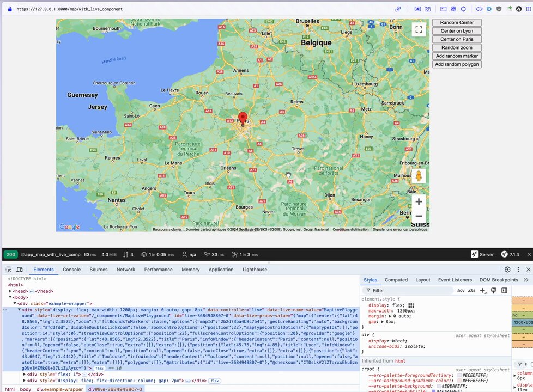533x392 pixels.
Task: Click the Add random marker button
Action: coord(457,56)
